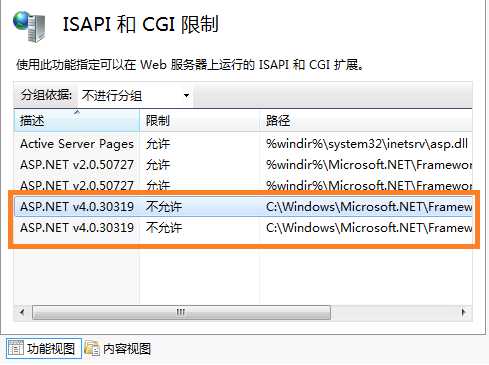Click 允许 in the first ASP.NET v2.0.50727 row
This screenshot has width=489, height=365.
(158, 165)
